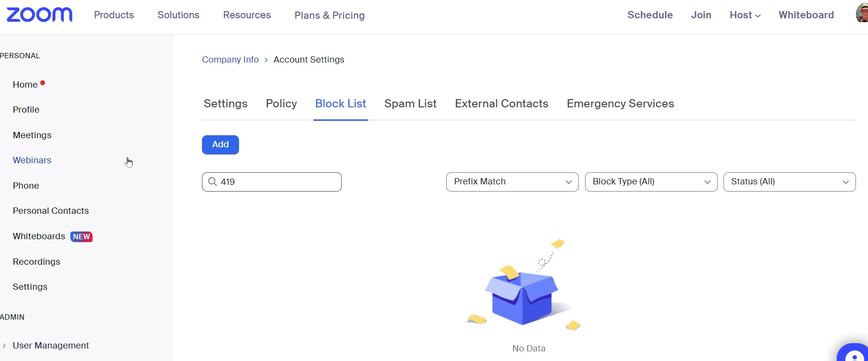Open the Plans & Pricing menu
Image resolution: width=868 pixels, height=361 pixels.
(330, 15)
